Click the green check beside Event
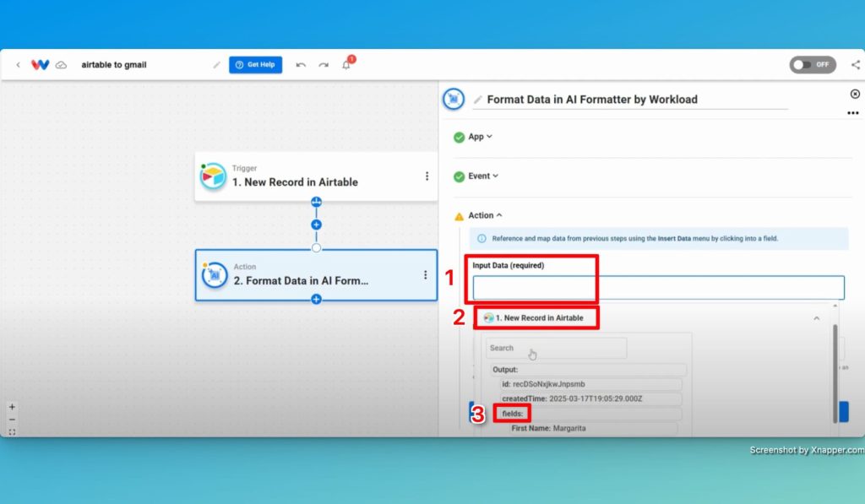The image size is (865, 504). point(459,176)
